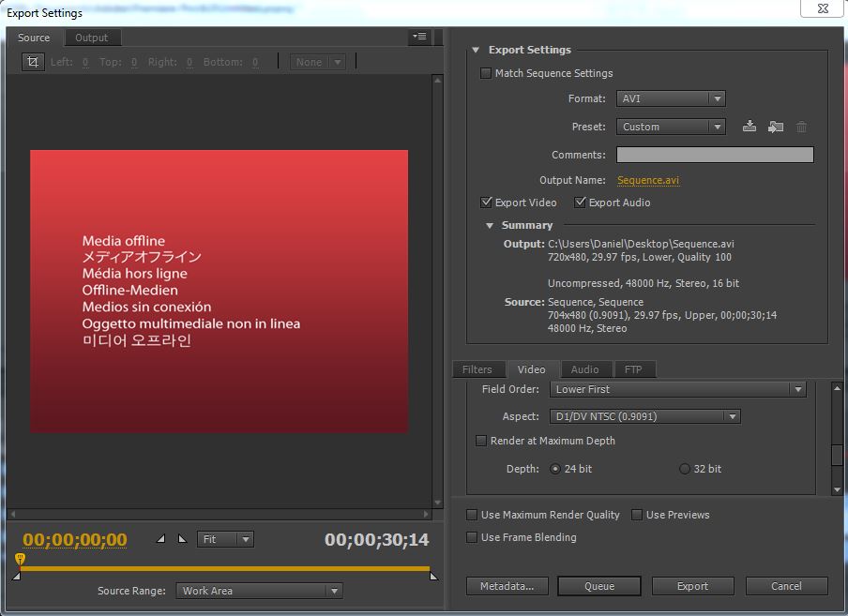The image size is (848, 616).
Task: Open the Field Order dropdown
Action: 677,389
